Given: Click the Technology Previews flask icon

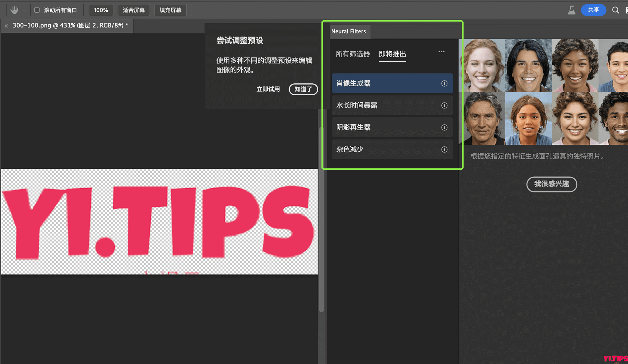Looking at the screenshot, I should [571, 10].
